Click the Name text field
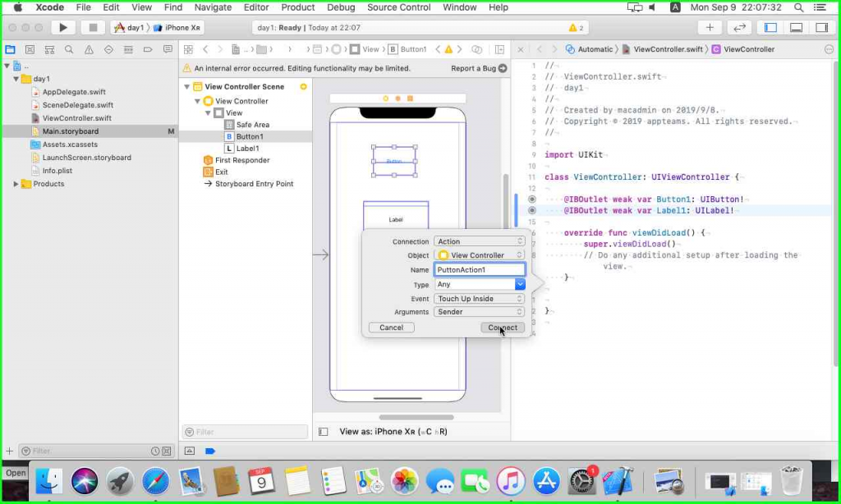 (479, 270)
